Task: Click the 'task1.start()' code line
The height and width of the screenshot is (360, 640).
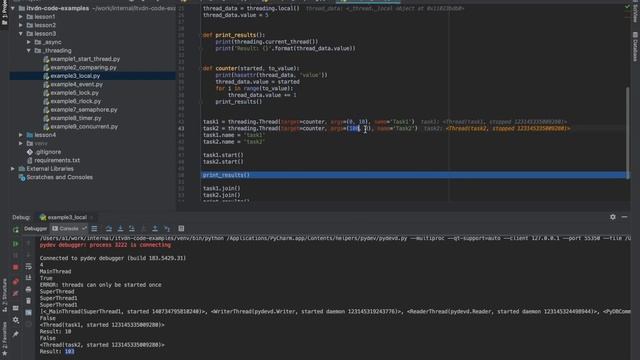Action: 223,155
